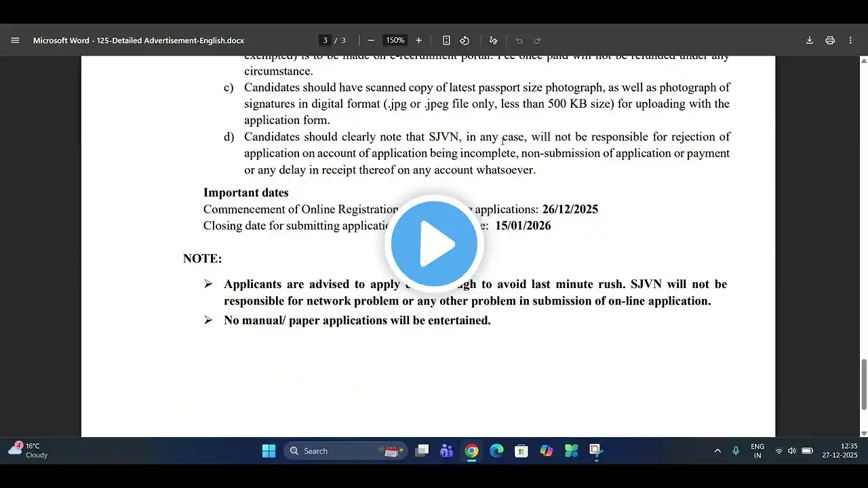
Task: Click the microphone icon in system tray
Action: click(x=736, y=451)
